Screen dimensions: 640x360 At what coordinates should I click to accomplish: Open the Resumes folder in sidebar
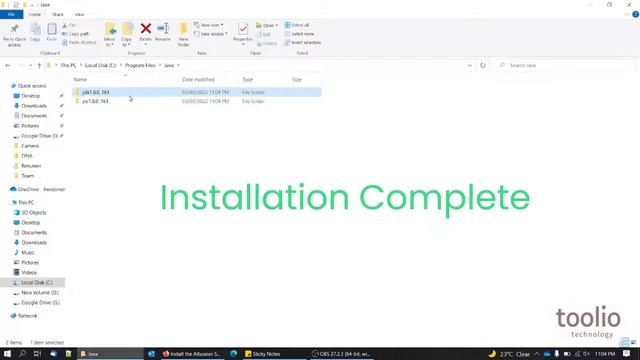[31, 166]
